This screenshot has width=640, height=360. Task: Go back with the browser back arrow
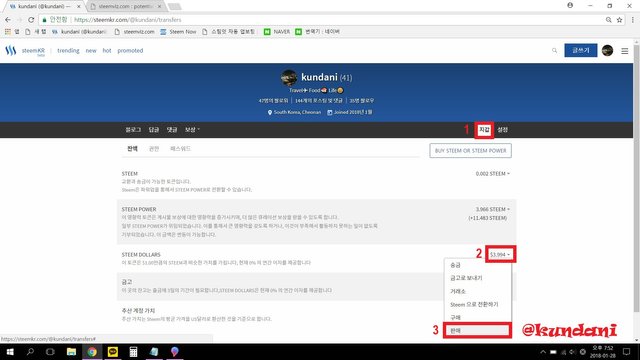coord(8,20)
